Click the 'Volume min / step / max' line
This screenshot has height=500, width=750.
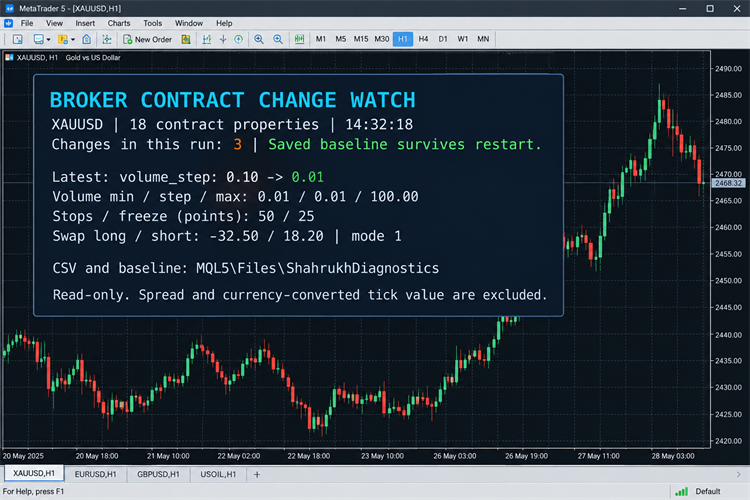click(235, 197)
